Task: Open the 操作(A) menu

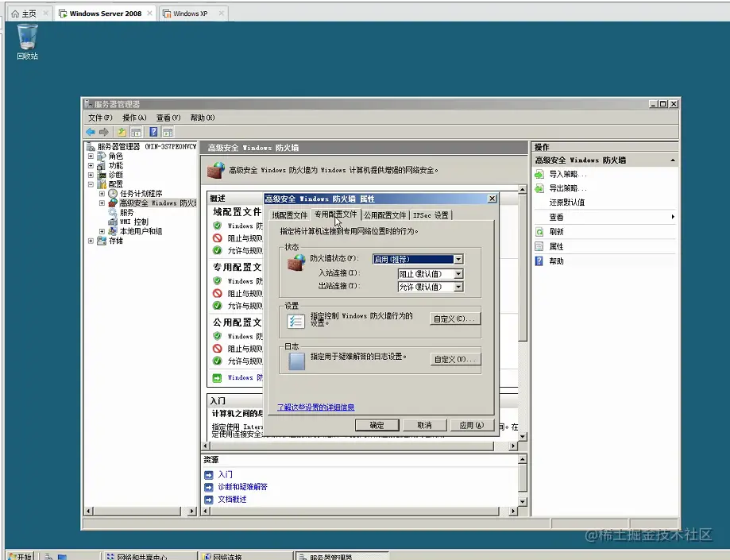Action: 134,118
